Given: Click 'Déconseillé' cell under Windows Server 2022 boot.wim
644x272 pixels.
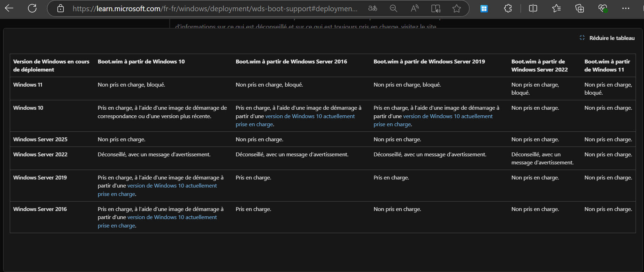Looking at the screenshot, I should [542, 158].
